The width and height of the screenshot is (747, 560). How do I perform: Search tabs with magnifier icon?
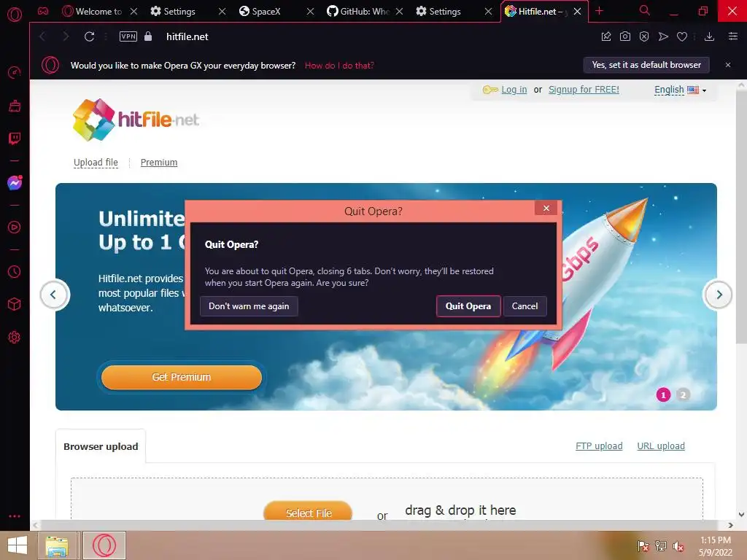pos(645,10)
